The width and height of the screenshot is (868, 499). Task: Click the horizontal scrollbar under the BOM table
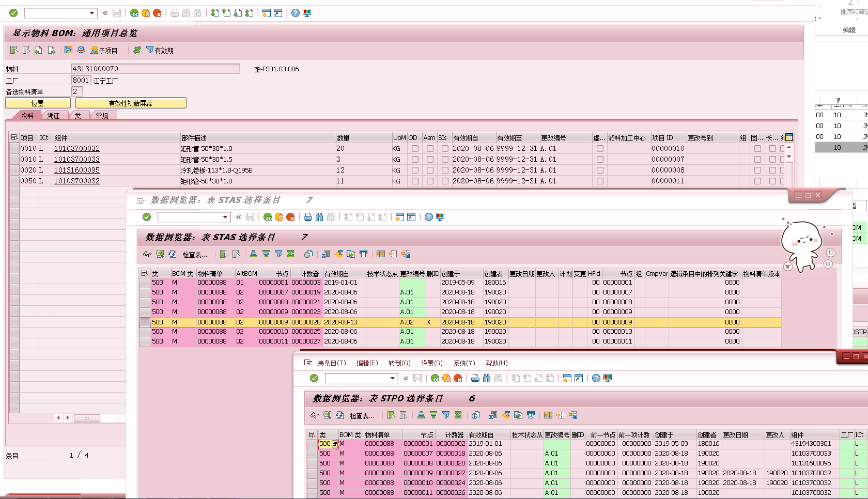pos(87,418)
